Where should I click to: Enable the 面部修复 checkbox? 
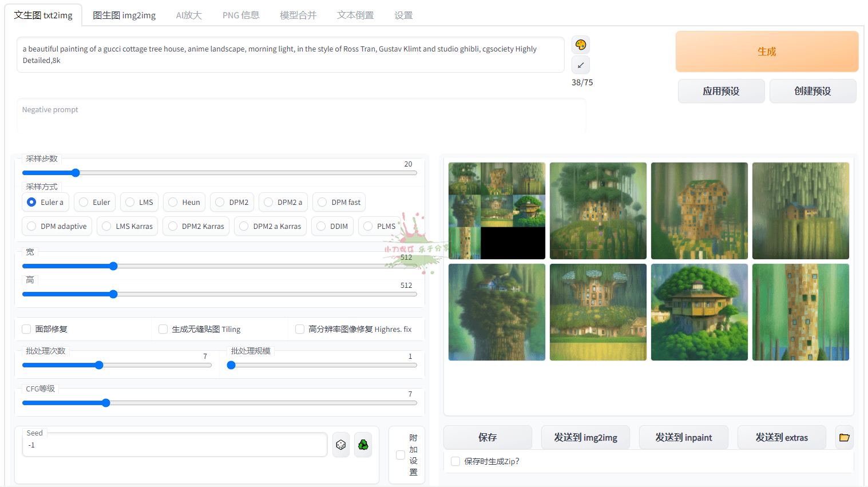coord(26,329)
